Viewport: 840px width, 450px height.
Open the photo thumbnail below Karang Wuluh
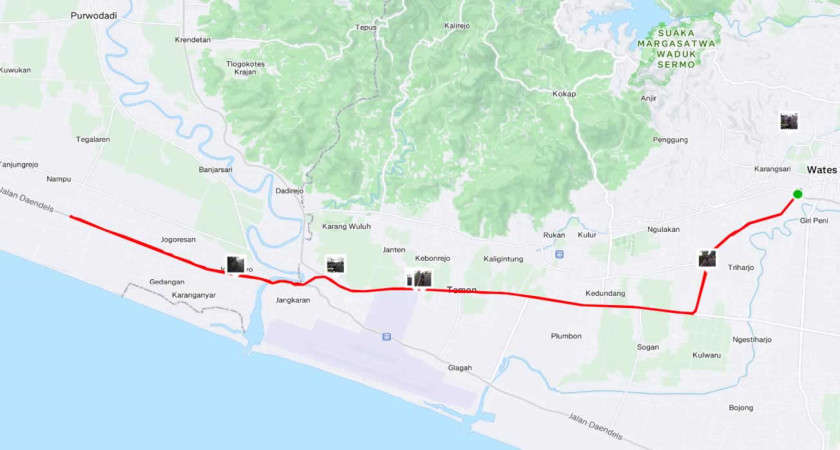tap(336, 264)
